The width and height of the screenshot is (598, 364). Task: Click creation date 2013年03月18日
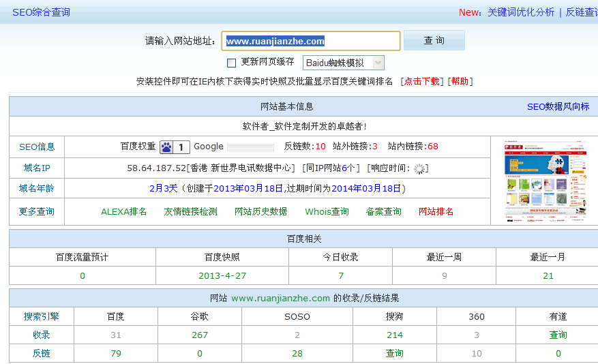[x=248, y=188]
